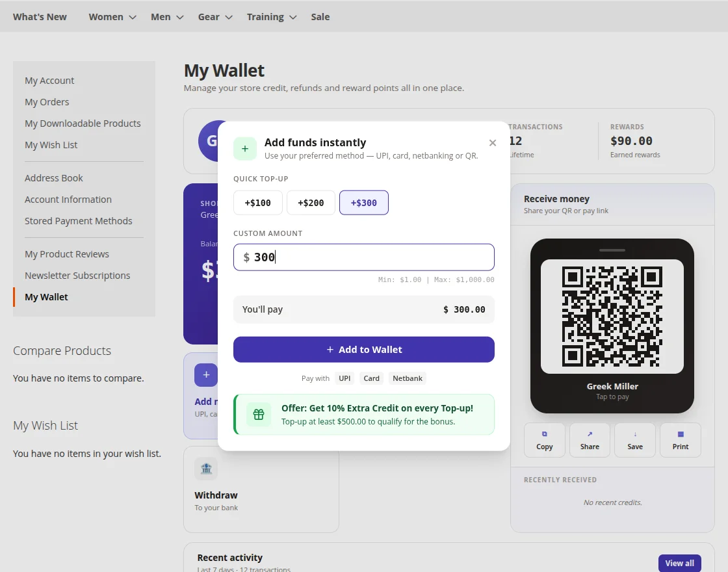Image resolution: width=728 pixels, height=572 pixels.
Task: Select the +$100 quick top-up
Action: click(257, 202)
